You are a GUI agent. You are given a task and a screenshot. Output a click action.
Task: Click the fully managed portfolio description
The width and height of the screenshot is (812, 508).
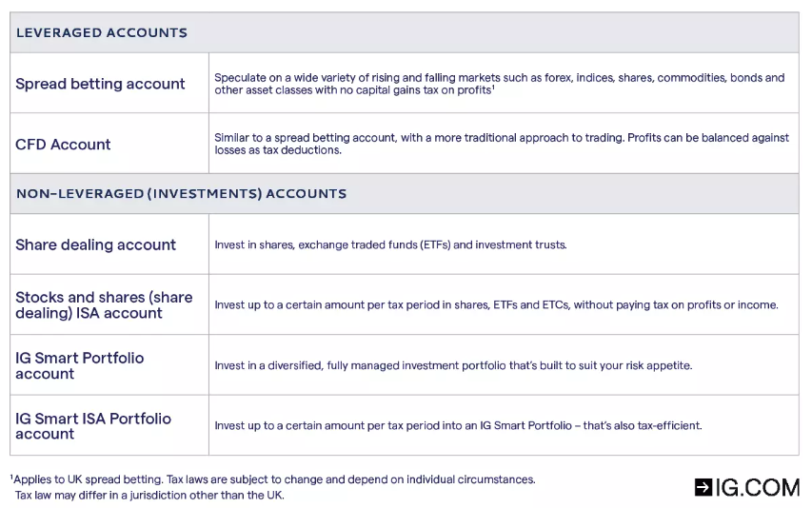452,365
